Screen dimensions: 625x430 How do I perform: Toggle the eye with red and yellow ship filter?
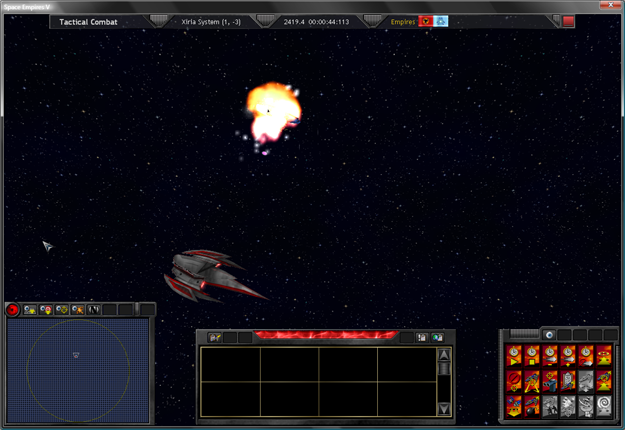[46, 310]
